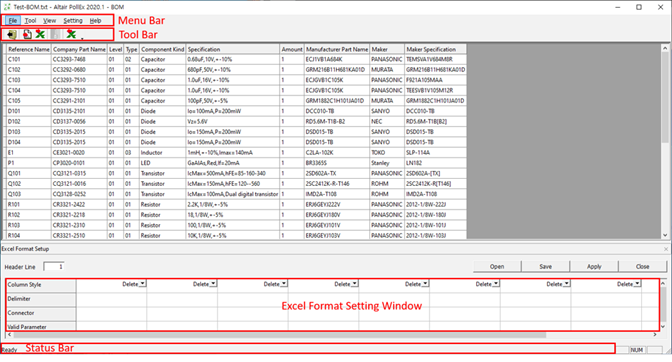This screenshot has height=362, width=672.
Task: Click the BOM table vertical scrollbar
Action: click(x=665, y=141)
